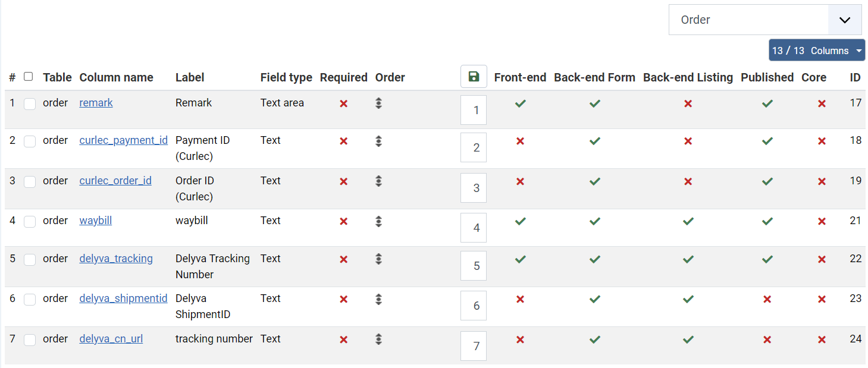Image resolution: width=868 pixels, height=368 pixels.
Task: Toggle Published status for delyva_shipmentid row
Action: pyautogui.click(x=767, y=300)
